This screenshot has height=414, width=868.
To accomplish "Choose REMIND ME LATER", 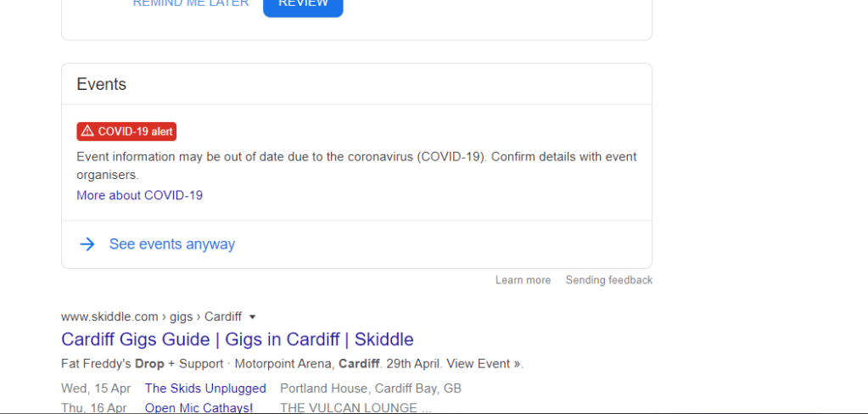I will point(191,3).
